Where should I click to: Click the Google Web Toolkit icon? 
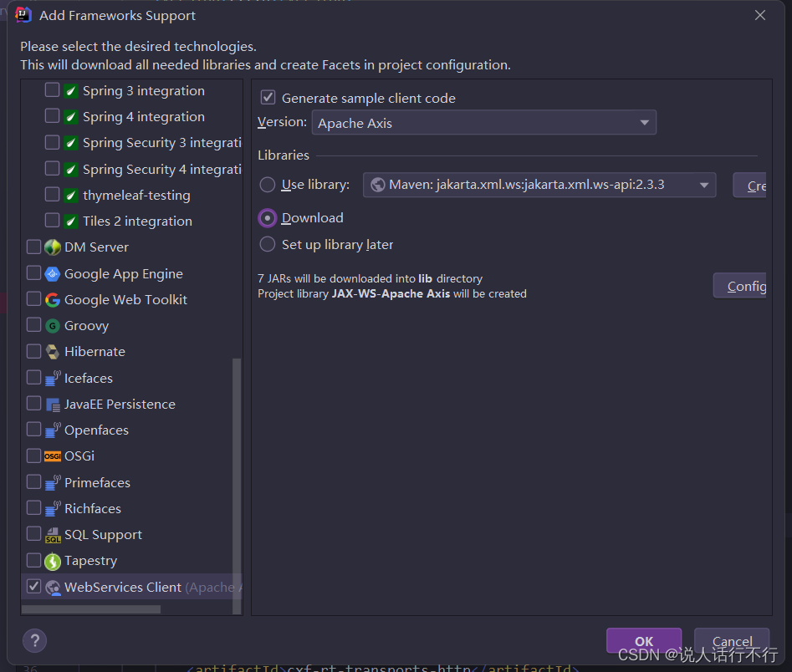click(x=52, y=299)
